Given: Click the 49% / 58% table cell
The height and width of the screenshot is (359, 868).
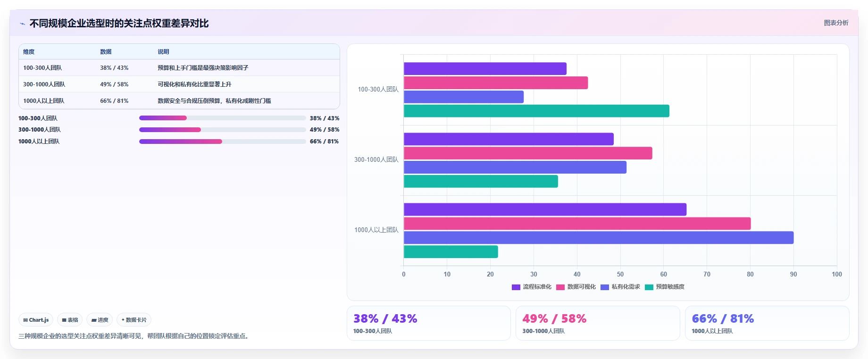Looking at the screenshot, I should [114, 84].
